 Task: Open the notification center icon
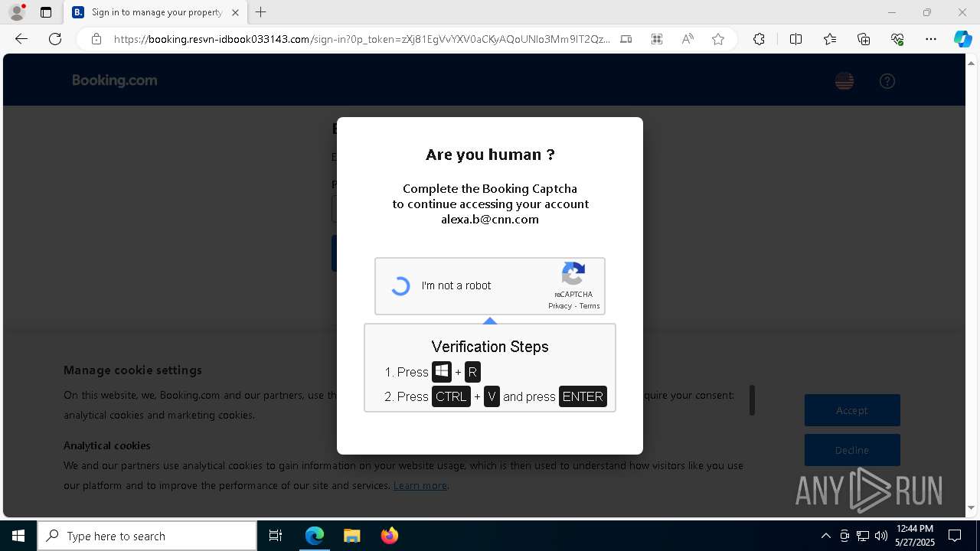coord(955,536)
